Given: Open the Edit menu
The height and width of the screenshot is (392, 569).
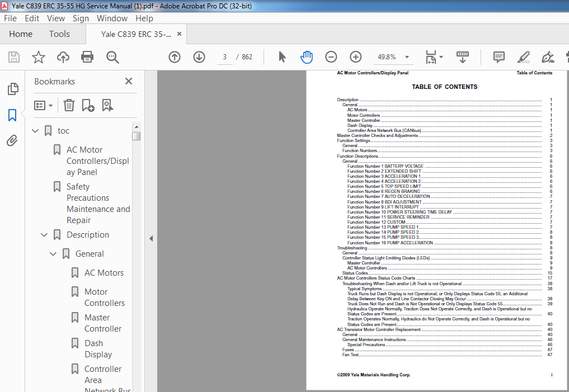Looking at the screenshot, I should [x=32, y=18].
